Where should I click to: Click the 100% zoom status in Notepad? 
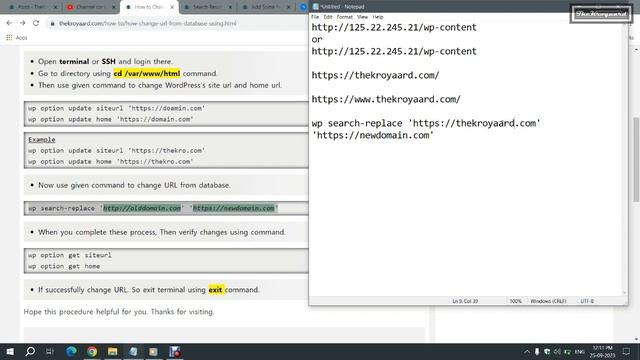(516, 301)
